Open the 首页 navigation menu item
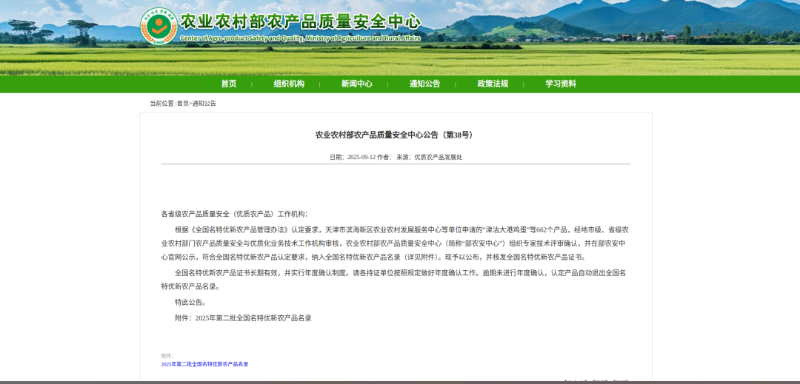The image size is (800, 384). (x=229, y=84)
